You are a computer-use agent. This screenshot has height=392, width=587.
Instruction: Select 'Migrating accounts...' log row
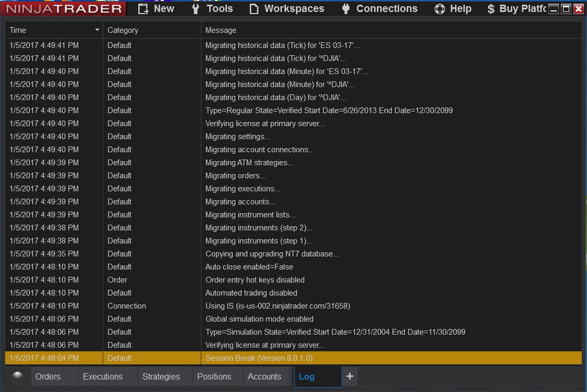[x=293, y=202]
